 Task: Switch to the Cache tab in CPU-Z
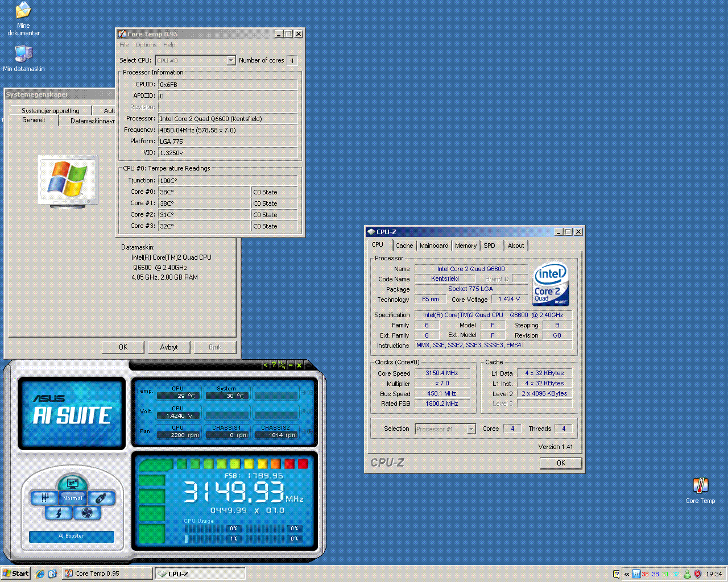(404, 246)
